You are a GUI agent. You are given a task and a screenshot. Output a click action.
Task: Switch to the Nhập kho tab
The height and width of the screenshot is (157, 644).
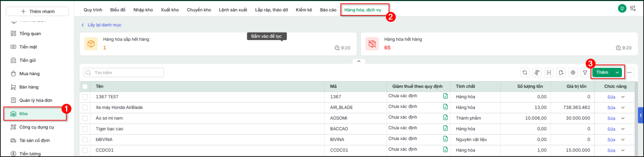pos(143,10)
